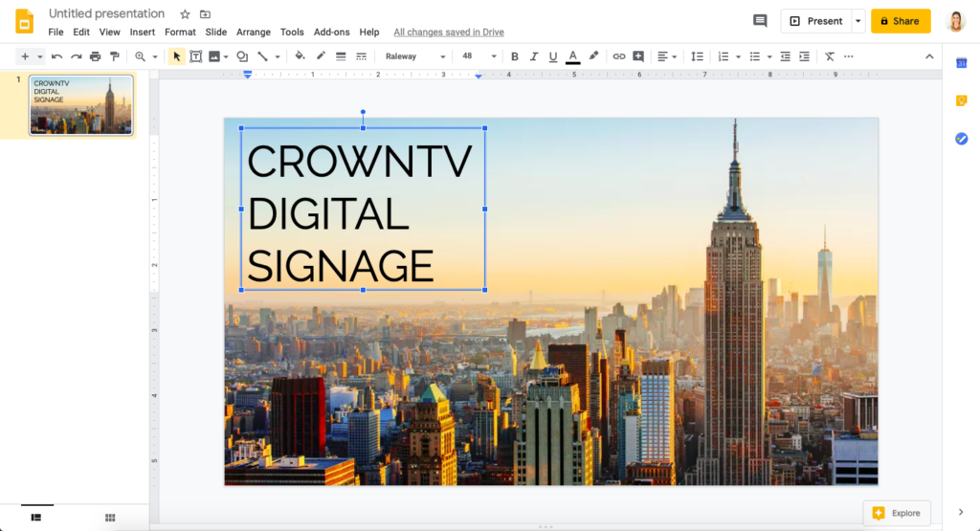Select the Line tool

tap(262, 56)
